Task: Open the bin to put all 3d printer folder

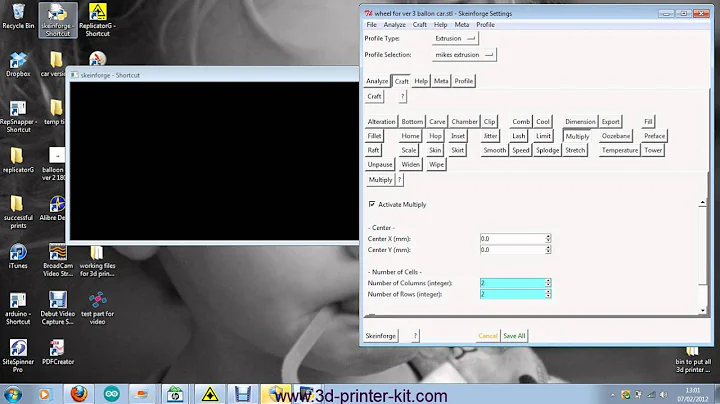Action: coord(693,361)
